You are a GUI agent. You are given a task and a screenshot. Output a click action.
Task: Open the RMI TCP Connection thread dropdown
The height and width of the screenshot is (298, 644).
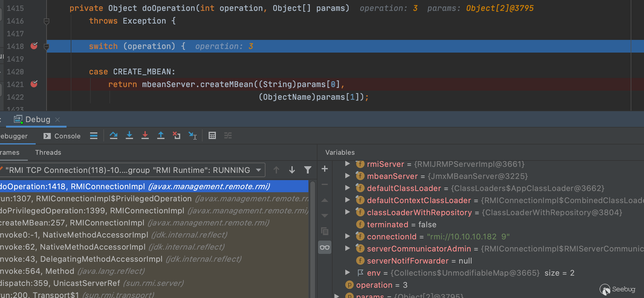coord(259,170)
